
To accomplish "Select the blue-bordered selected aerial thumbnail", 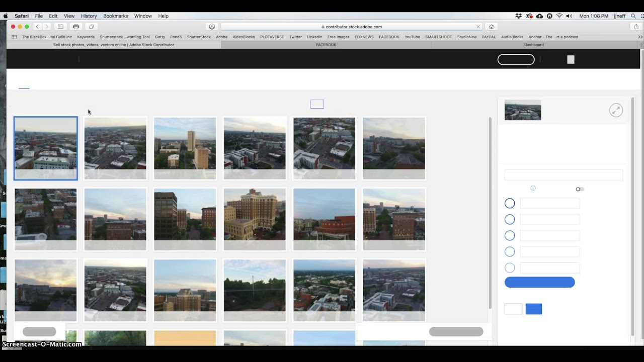I will pos(46,148).
